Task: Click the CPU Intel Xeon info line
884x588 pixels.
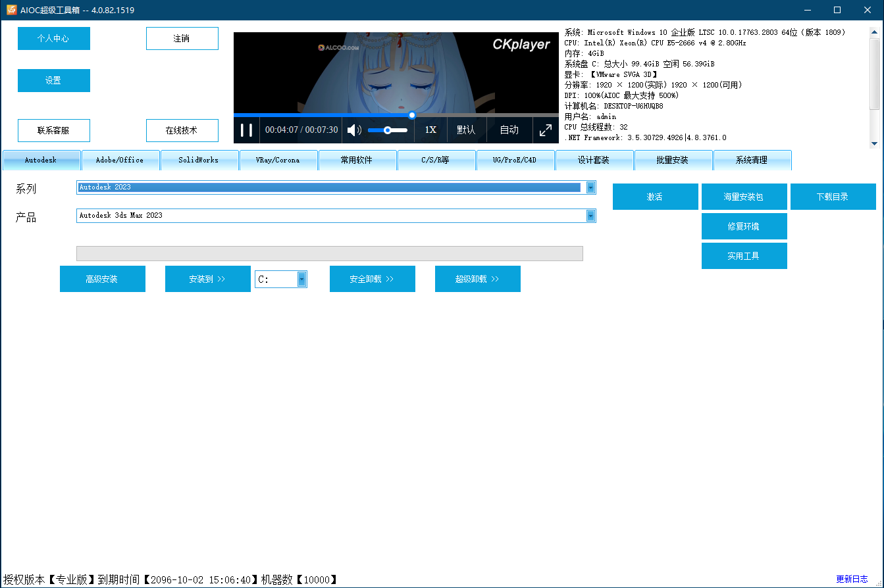Action: click(655, 43)
